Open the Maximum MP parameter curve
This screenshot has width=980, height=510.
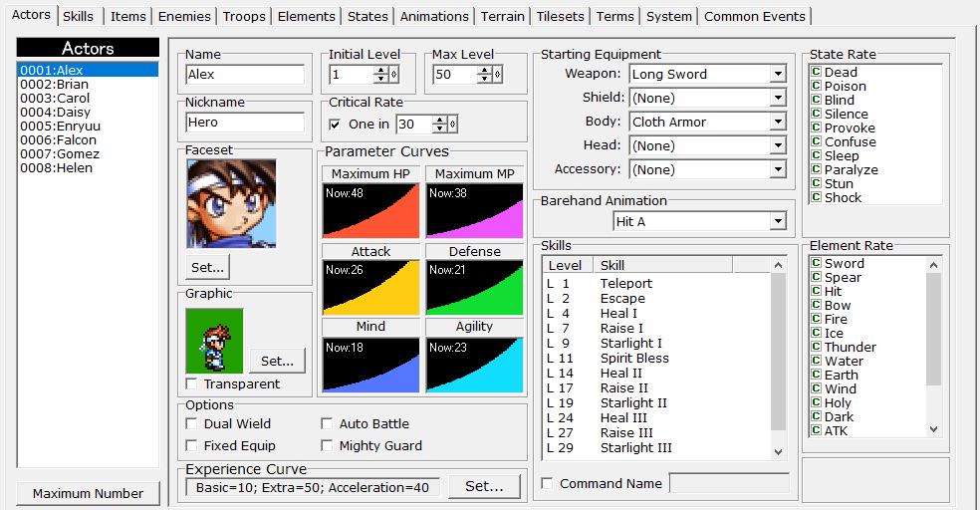point(474,210)
